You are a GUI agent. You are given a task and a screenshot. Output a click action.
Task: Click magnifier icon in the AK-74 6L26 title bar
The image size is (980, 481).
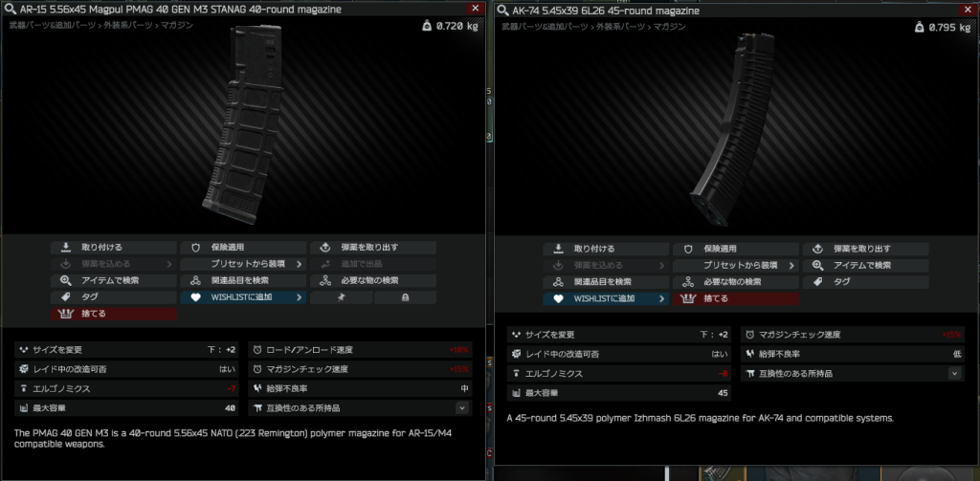503,11
